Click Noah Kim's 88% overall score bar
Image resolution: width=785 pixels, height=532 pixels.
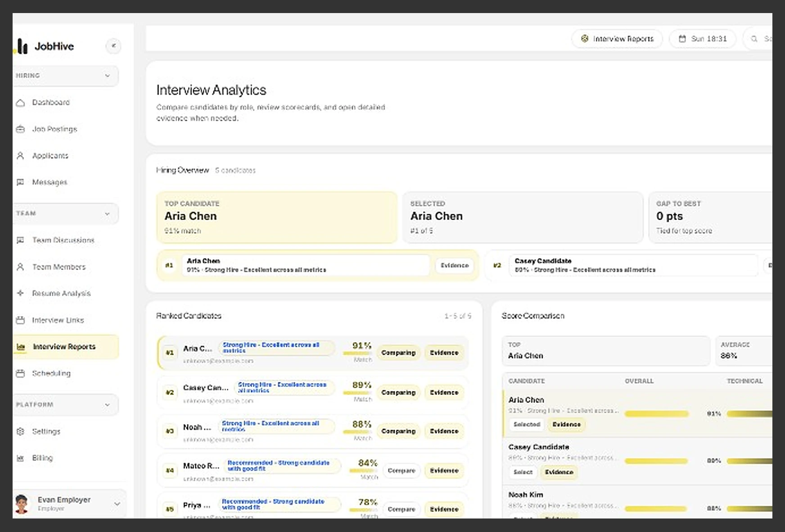tap(656, 509)
